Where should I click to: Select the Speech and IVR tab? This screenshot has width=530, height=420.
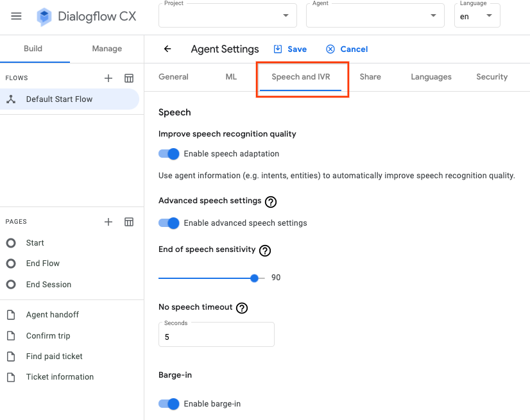pyautogui.click(x=301, y=77)
